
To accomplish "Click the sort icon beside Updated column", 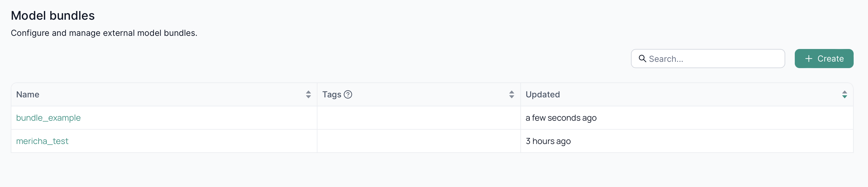I will point(845,95).
